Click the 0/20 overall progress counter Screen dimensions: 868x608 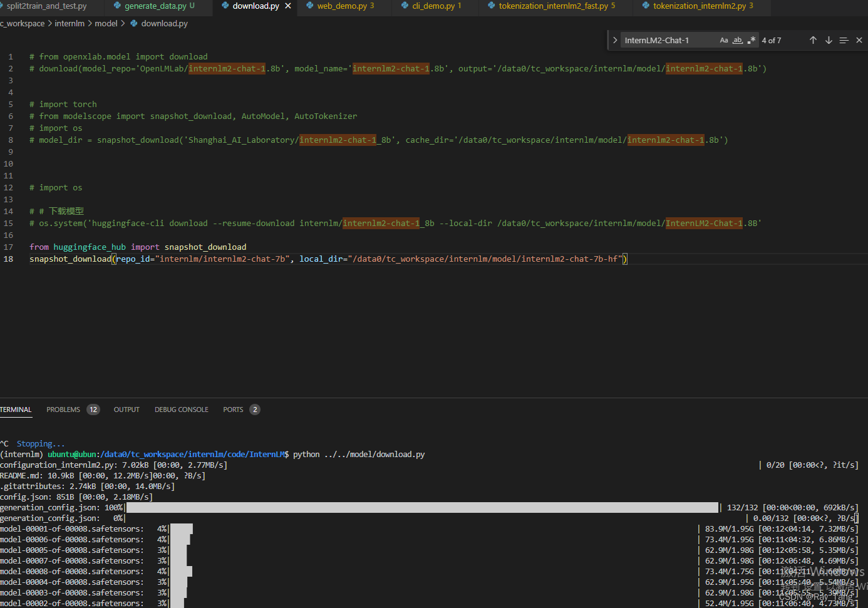click(x=775, y=465)
